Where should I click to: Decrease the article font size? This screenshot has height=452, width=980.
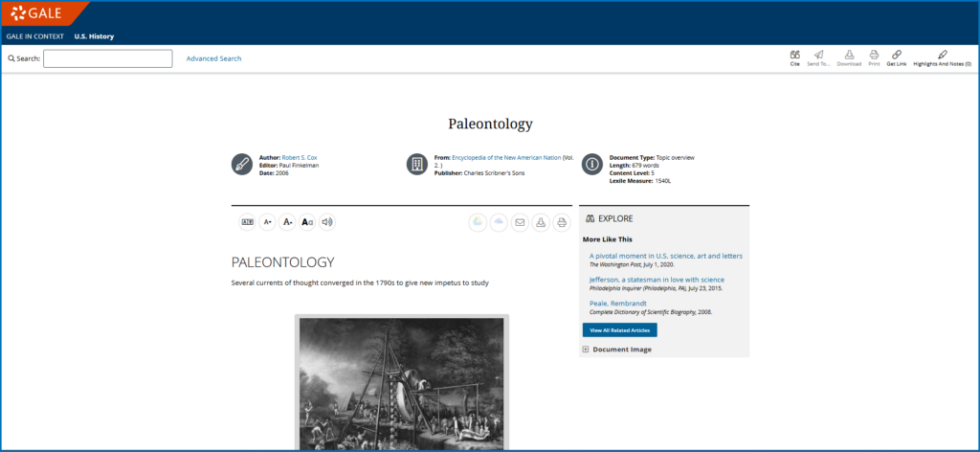click(x=268, y=222)
